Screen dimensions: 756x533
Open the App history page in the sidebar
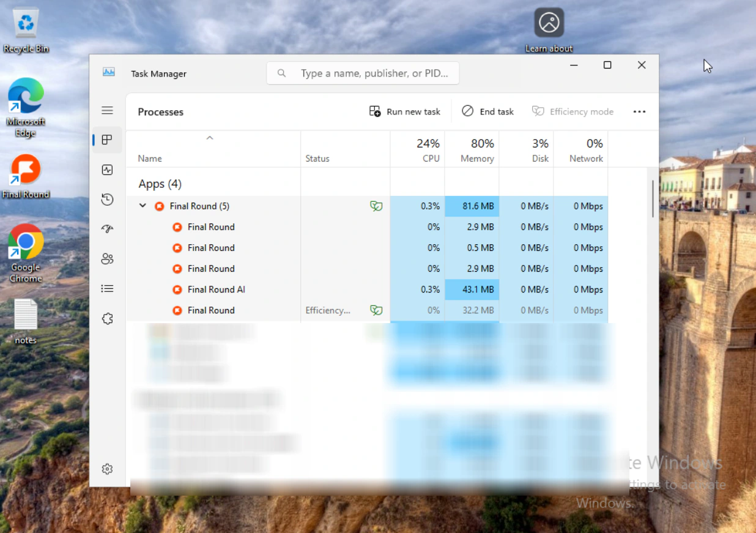[107, 199]
